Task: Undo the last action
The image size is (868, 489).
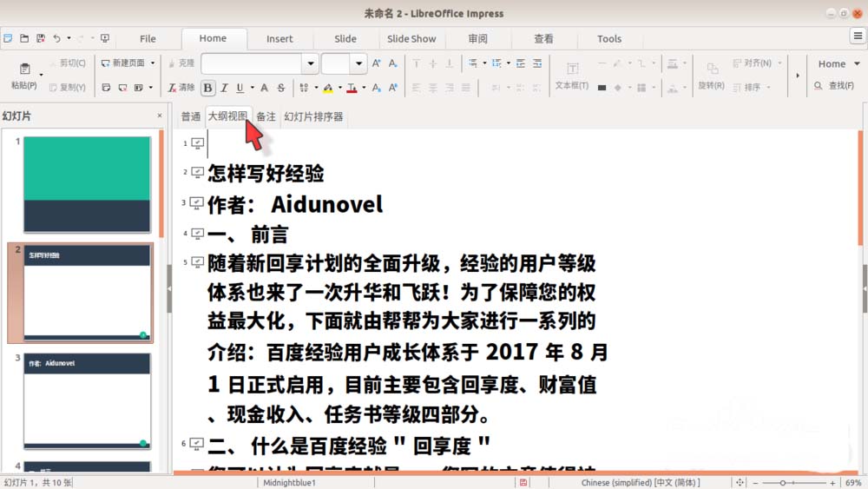Action: click(x=56, y=38)
